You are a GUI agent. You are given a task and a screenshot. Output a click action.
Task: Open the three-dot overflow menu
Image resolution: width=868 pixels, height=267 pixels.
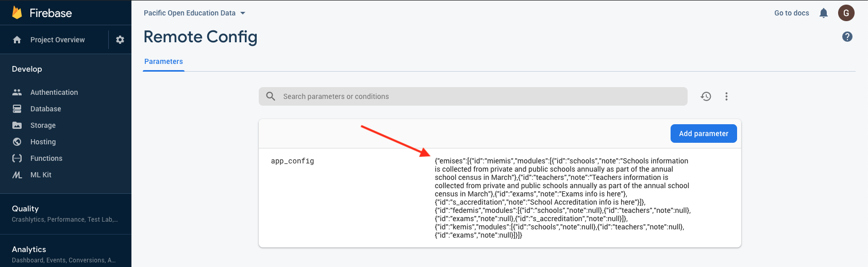tap(726, 96)
